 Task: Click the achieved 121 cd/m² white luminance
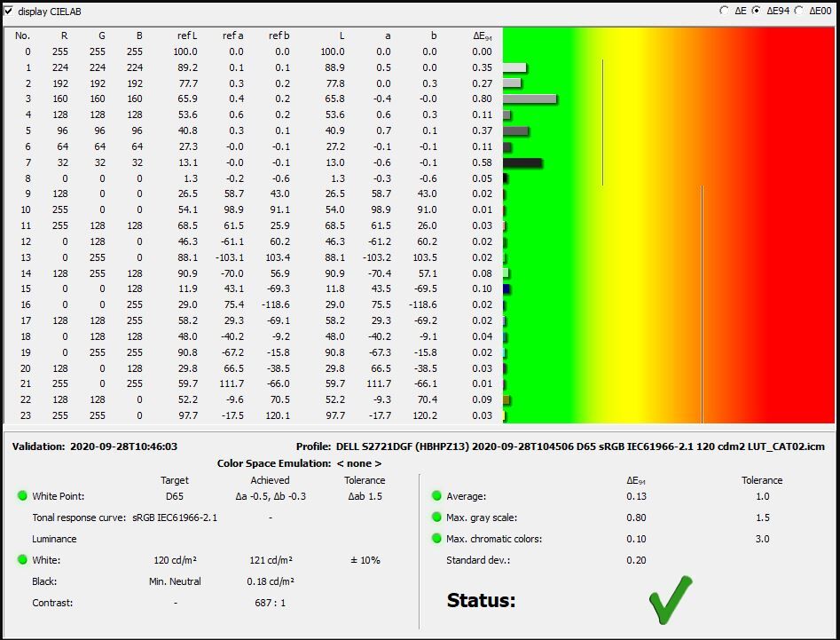(271, 560)
